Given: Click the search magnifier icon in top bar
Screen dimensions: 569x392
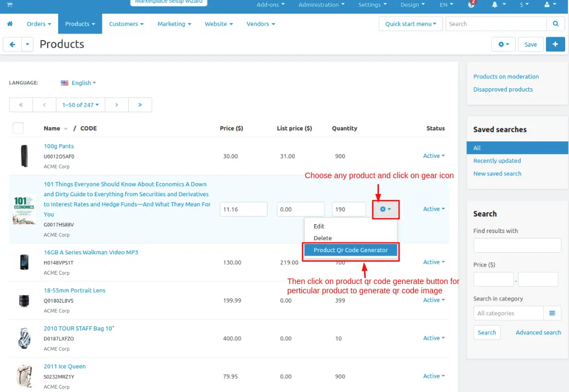Looking at the screenshot, I should pos(556,24).
